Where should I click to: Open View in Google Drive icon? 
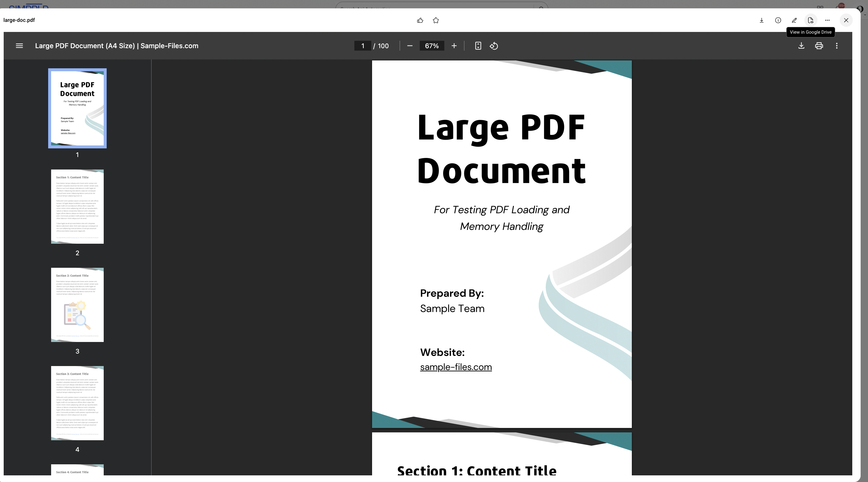click(x=811, y=21)
